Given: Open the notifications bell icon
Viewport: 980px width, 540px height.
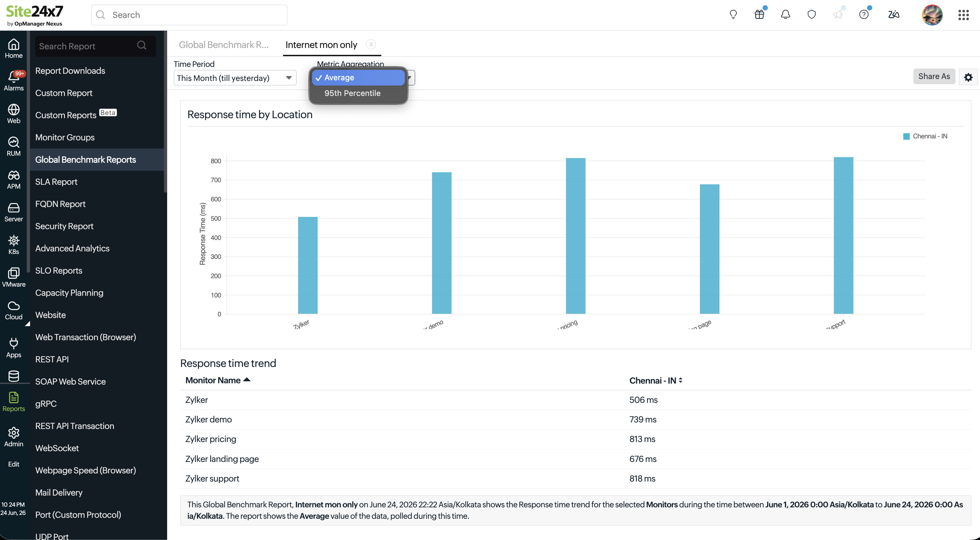Looking at the screenshot, I should (x=785, y=14).
